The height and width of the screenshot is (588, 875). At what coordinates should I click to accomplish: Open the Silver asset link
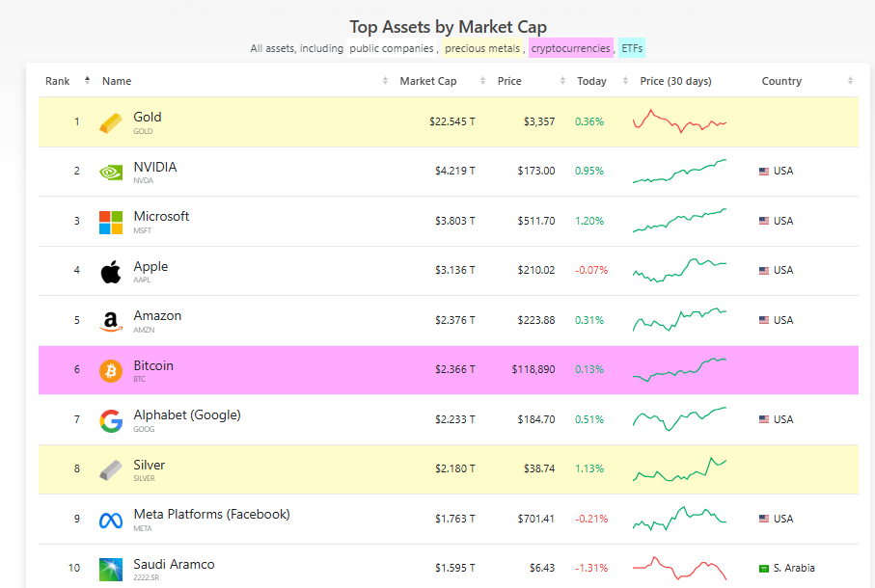pyautogui.click(x=150, y=466)
